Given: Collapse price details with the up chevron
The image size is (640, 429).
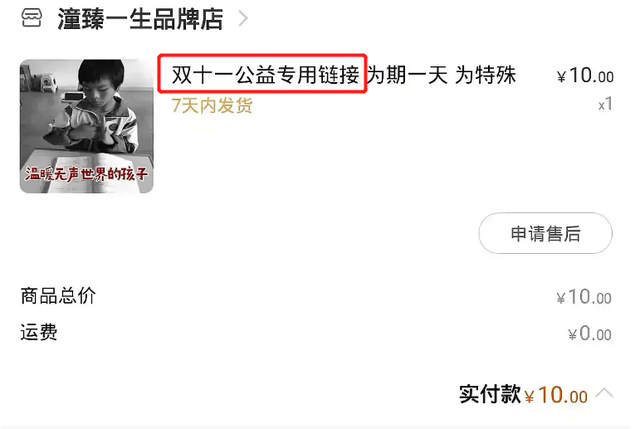Looking at the screenshot, I should click(604, 393).
